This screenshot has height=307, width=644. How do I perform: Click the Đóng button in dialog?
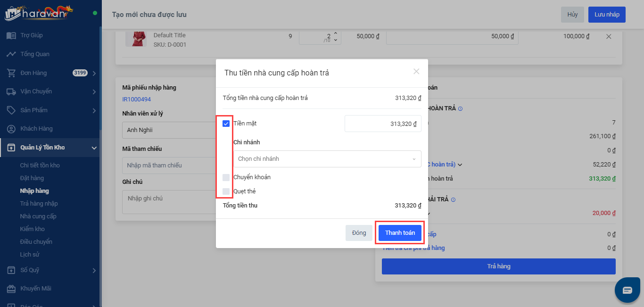click(x=359, y=233)
